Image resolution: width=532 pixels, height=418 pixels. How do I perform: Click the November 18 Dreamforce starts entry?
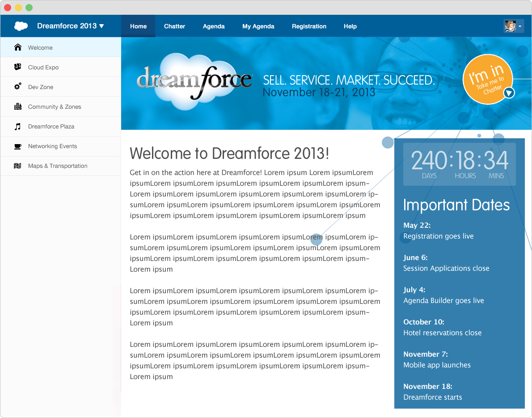click(433, 392)
